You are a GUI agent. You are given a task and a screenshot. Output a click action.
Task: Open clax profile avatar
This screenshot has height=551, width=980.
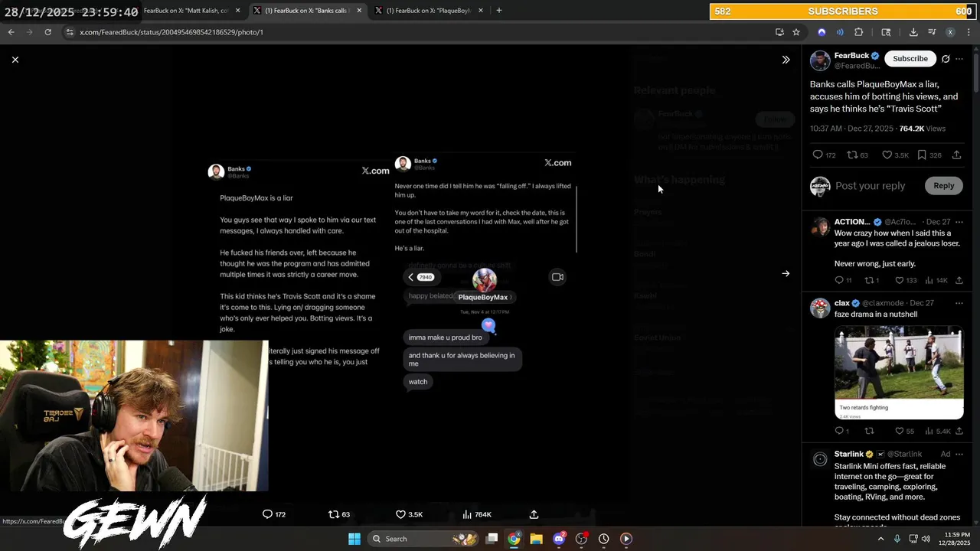pyautogui.click(x=820, y=308)
